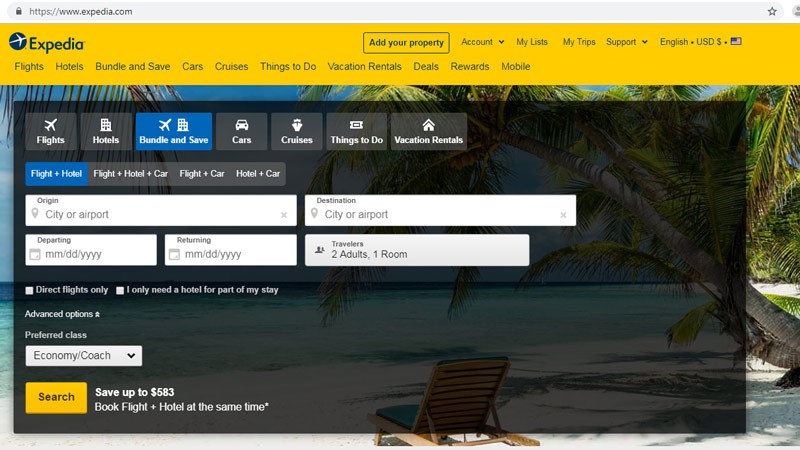
Task: Click the Add your property button
Action: 406,43
